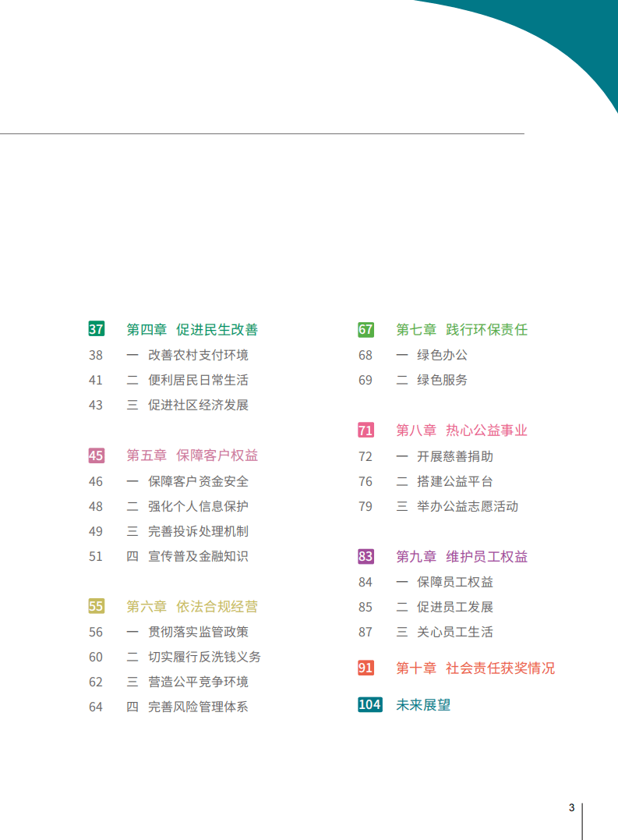The height and width of the screenshot is (840, 618).
Task: Open the 未来展望 section heading
Action: coord(423,705)
